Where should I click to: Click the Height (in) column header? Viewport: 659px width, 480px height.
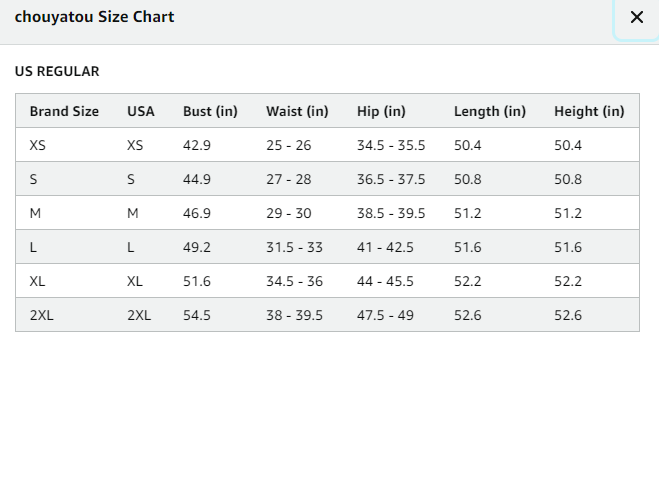pyautogui.click(x=589, y=111)
